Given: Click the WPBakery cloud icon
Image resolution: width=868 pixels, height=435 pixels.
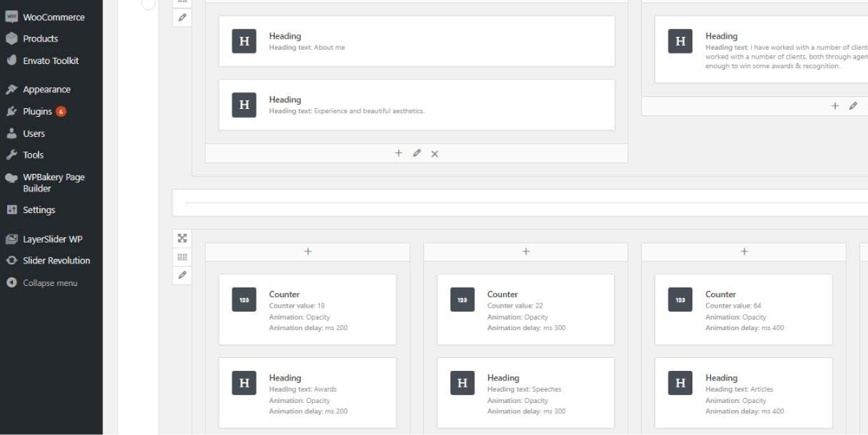Looking at the screenshot, I should 12,178.
